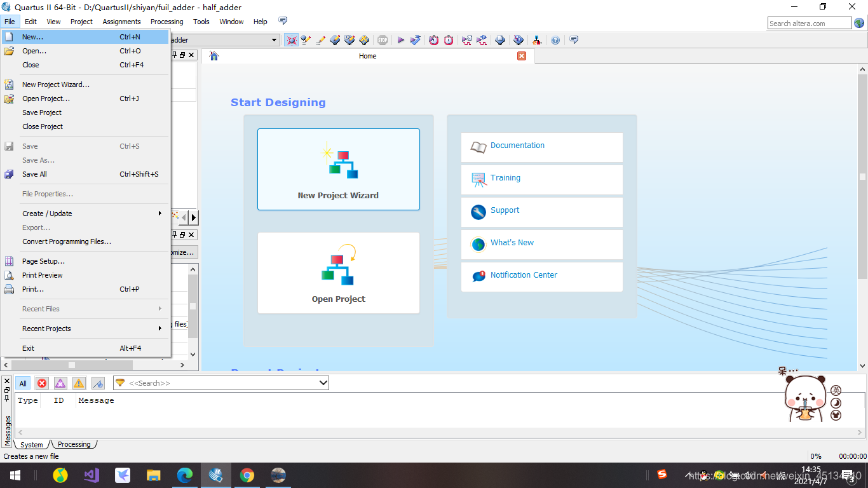Toggle the All messages filter button
Viewport: 868px width, 488px height.
[23, 383]
